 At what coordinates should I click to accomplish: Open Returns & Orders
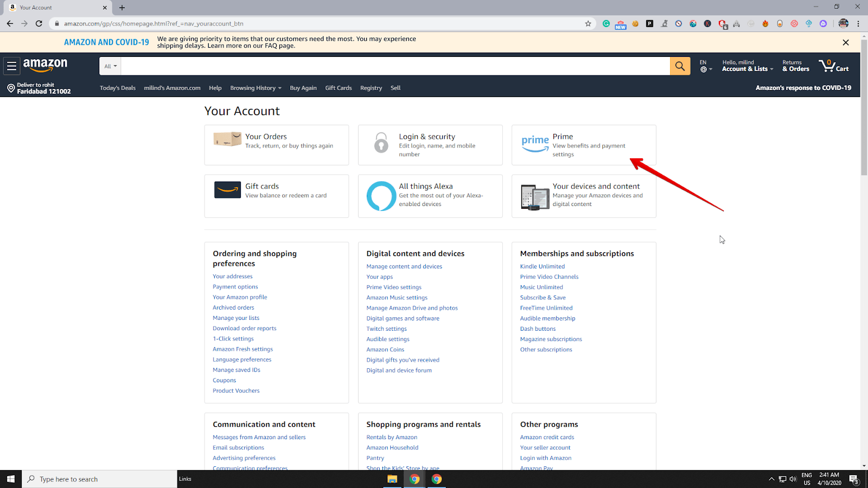(796, 66)
